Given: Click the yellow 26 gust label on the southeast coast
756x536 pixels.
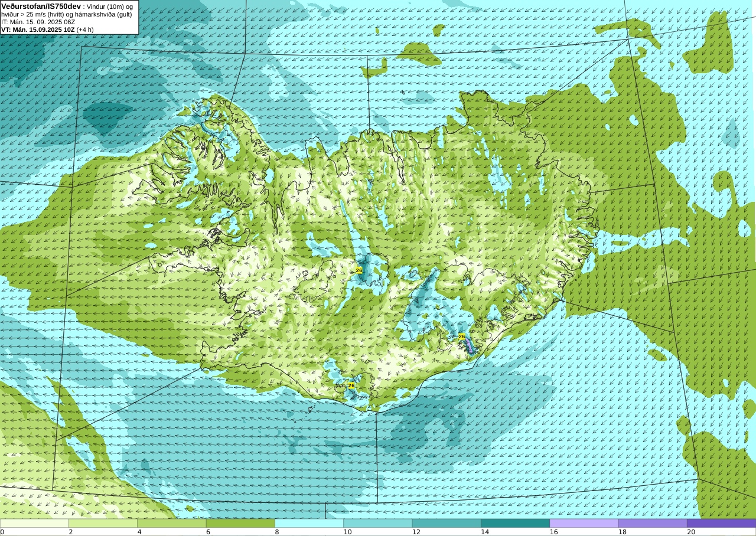Looking at the screenshot, I should pyautogui.click(x=462, y=336).
